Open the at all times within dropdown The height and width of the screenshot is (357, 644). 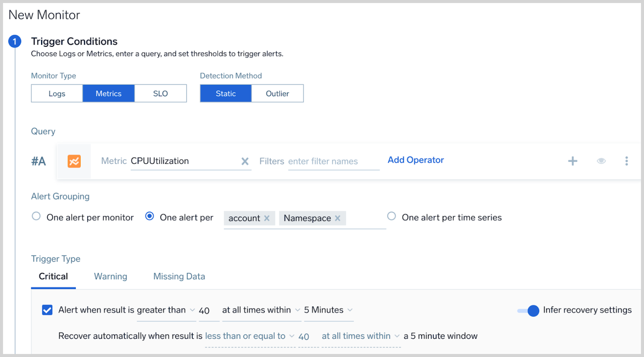point(261,310)
